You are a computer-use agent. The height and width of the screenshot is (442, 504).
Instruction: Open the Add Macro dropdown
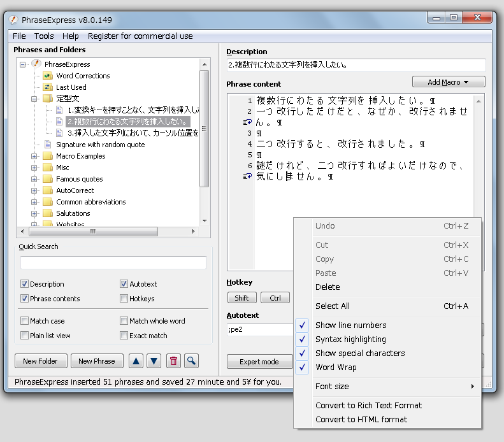[x=449, y=82]
